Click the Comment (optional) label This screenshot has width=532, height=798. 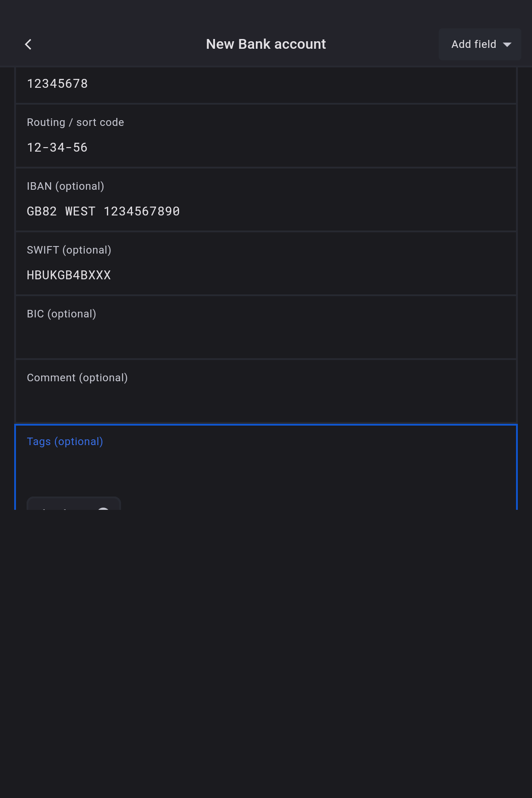[x=77, y=378]
